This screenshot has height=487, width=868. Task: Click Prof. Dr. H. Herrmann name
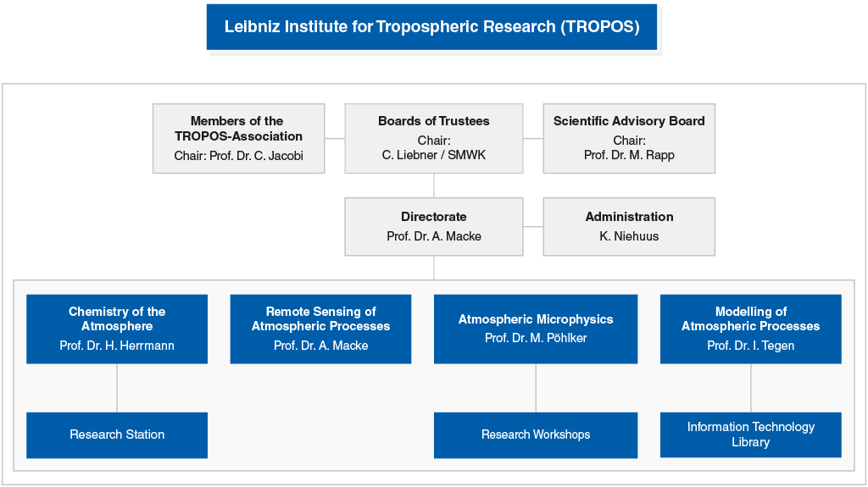117,346
